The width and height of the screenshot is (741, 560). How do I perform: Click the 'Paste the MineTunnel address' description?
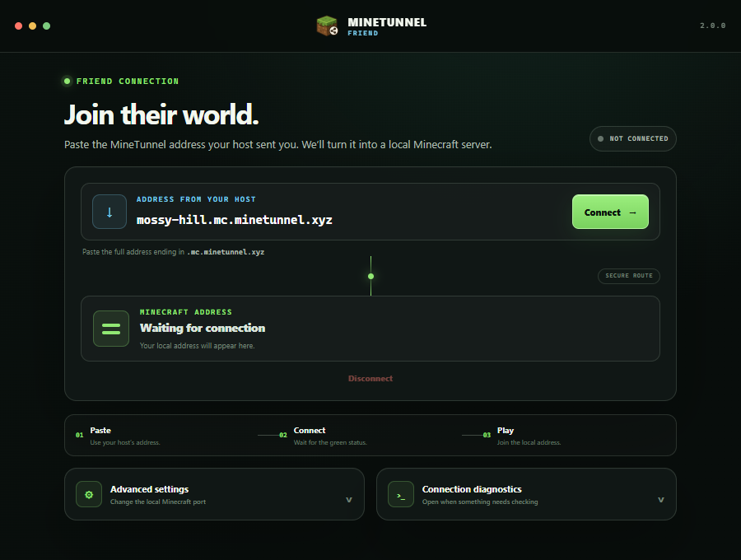tap(278, 145)
